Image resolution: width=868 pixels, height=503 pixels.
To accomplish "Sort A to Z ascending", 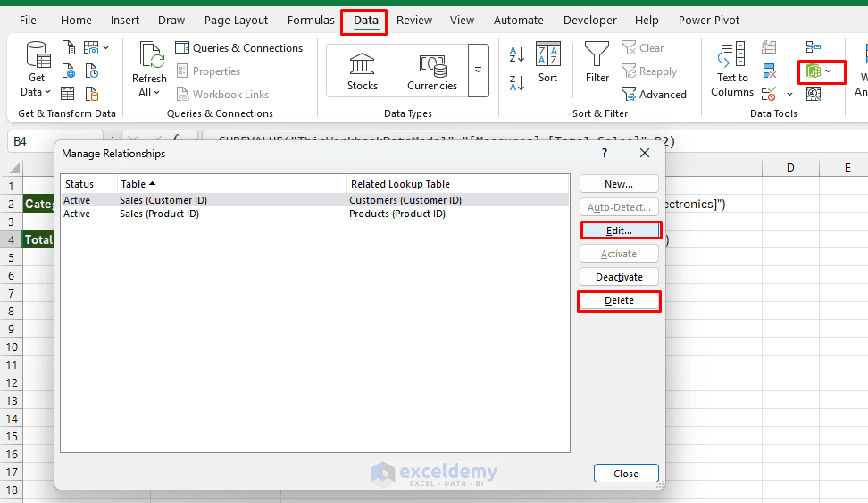I will (516, 54).
